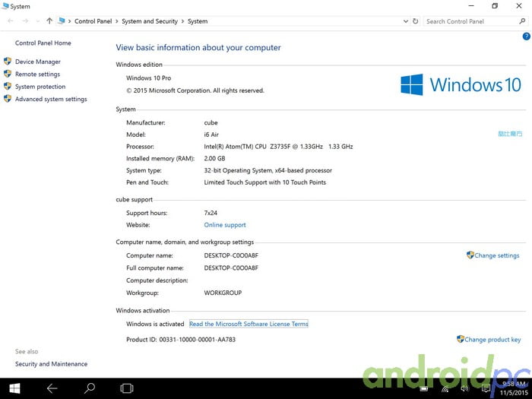Click 'Limited Touch Support with 10 Touch Points'
The width and height of the screenshot is (532, 399).
click(x=265, y=182)
